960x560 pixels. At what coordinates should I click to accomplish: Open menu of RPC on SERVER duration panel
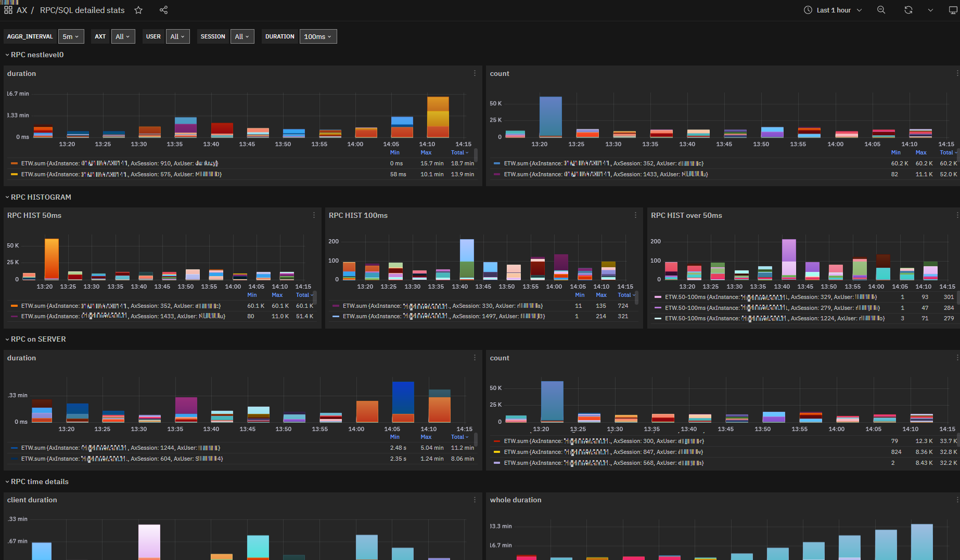(x=475, y=358)
